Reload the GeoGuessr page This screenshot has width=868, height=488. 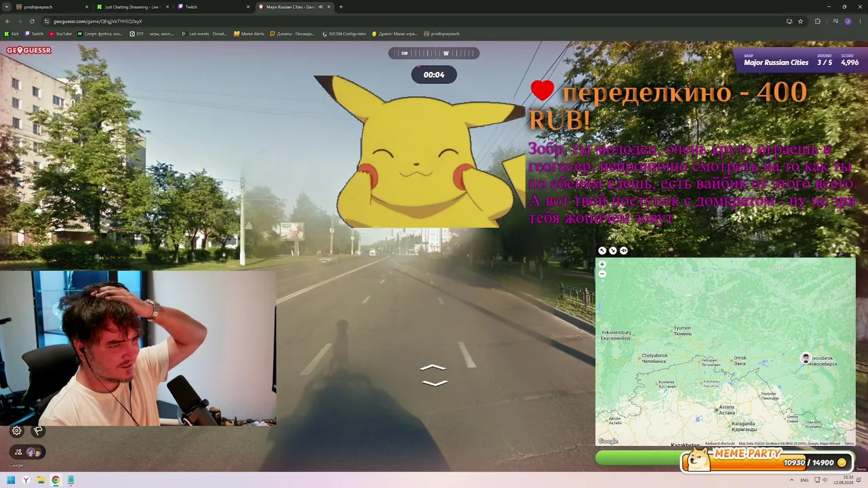(x=32, y=21)
